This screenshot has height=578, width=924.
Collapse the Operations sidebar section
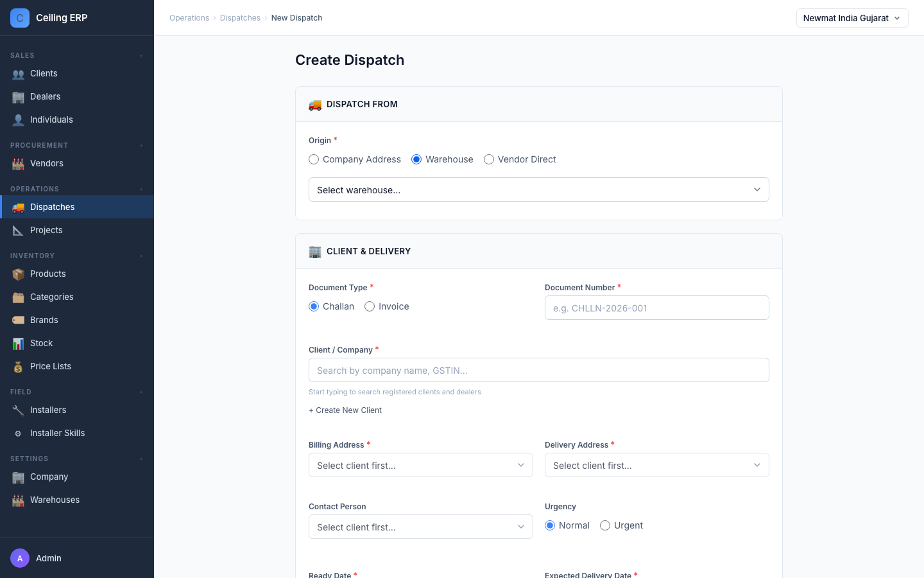tap(141, 189)
